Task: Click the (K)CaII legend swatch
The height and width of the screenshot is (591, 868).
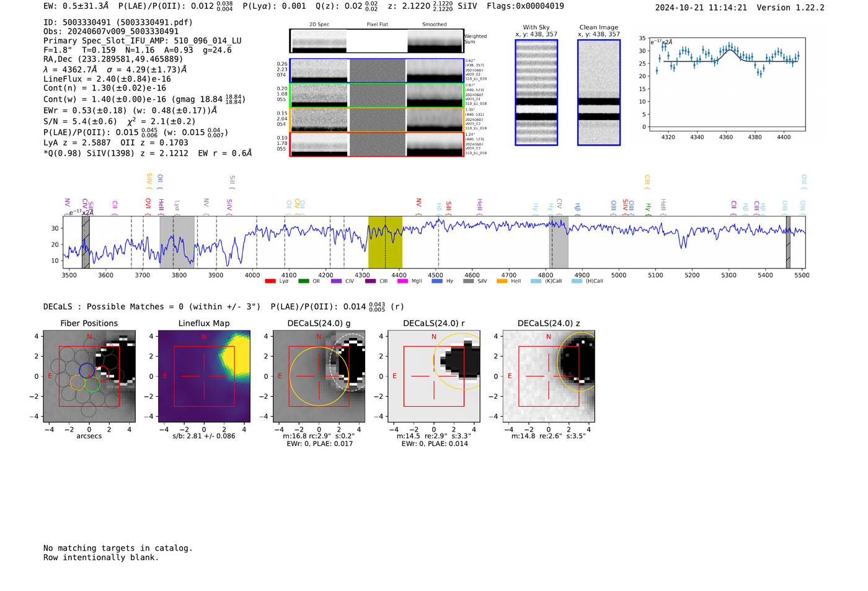Action: pyautogui.click(x=536, y=281)
